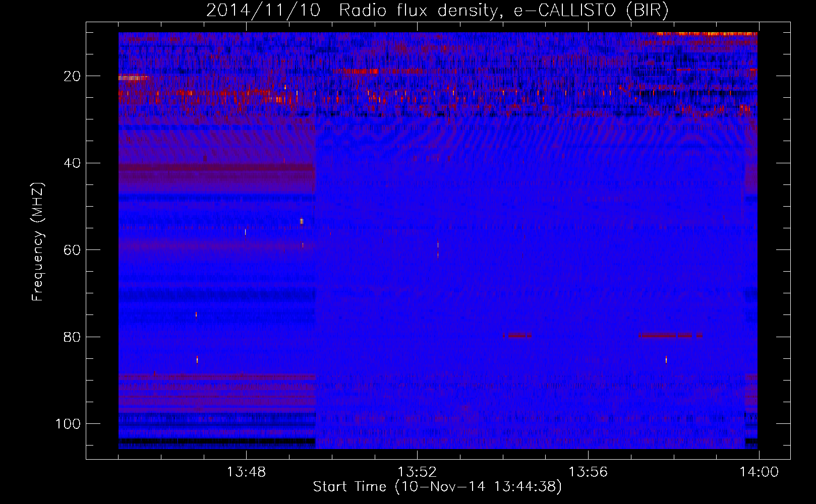Click the red 80 MHz band near 13:54
The width and height of the screenshot is (816, 504).
click(x=517, y=335)
